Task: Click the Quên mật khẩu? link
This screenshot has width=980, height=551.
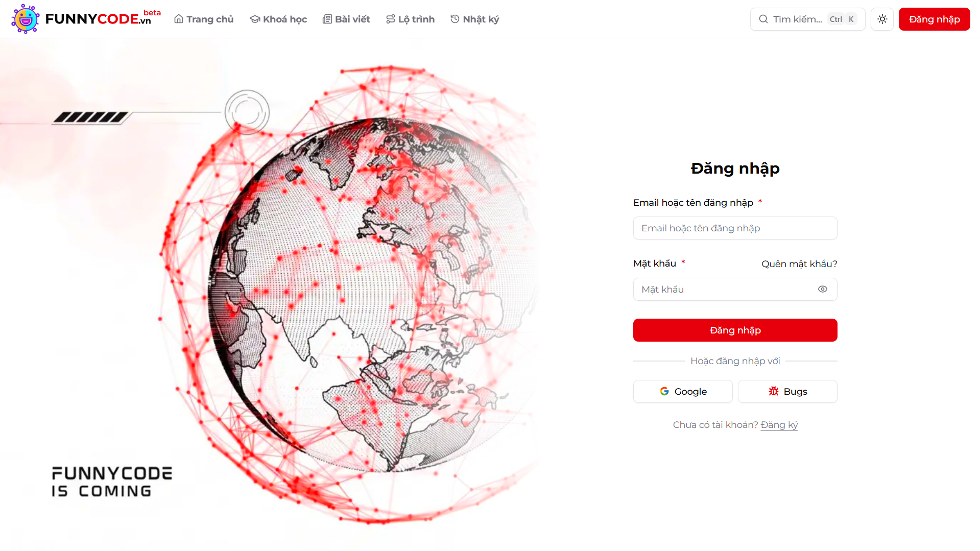Action: pos(799,263)
